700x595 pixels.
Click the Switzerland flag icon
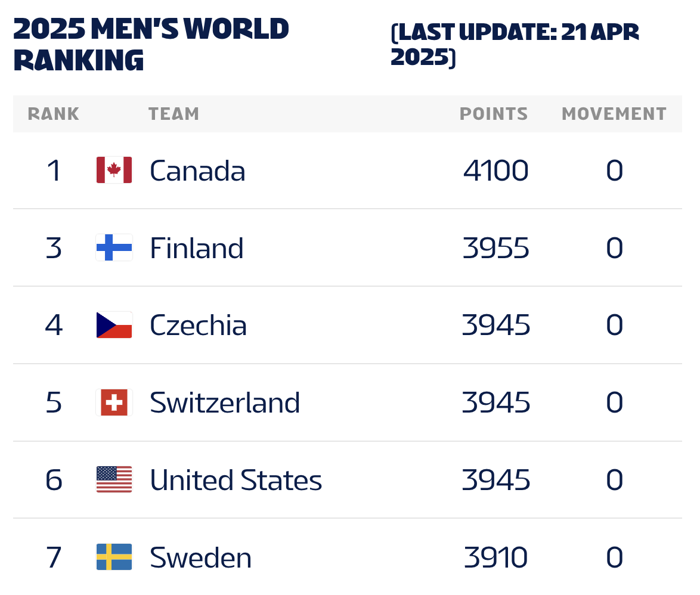coord(114,403)
